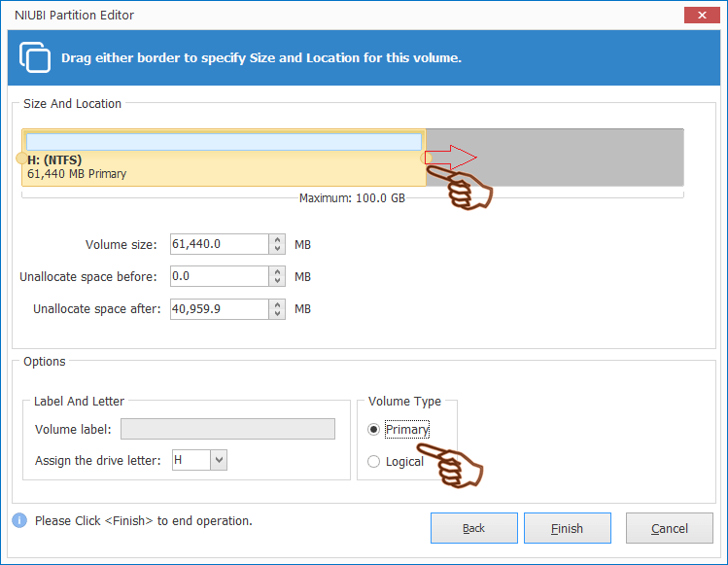The height and width of the screenshot is (565, 728).
Task: Increase Unallocate space after value
Action: 278,304
